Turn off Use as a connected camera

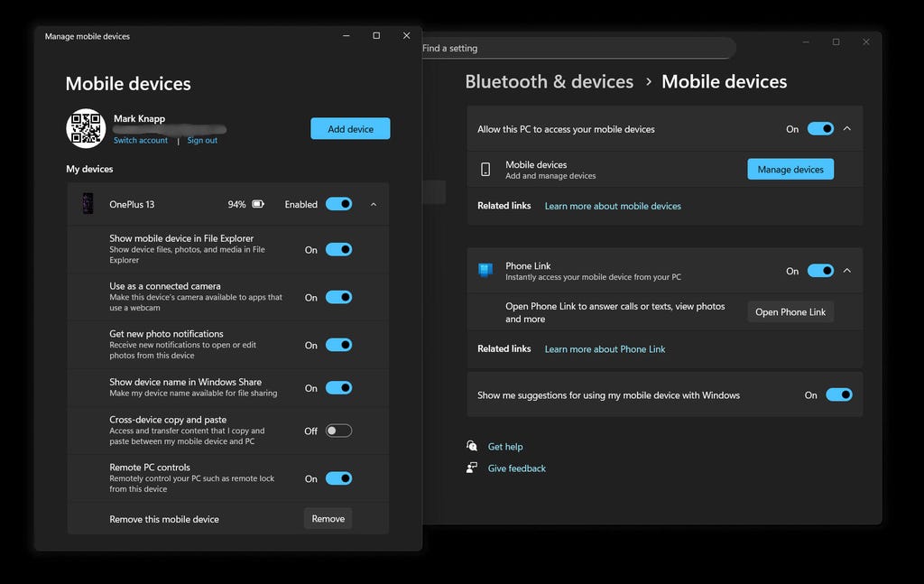(x=338, y=297)
